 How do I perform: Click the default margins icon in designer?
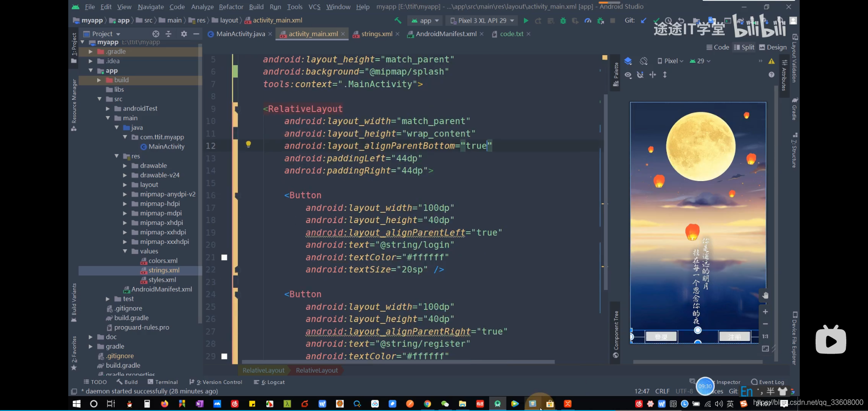[x=653, y=75]
